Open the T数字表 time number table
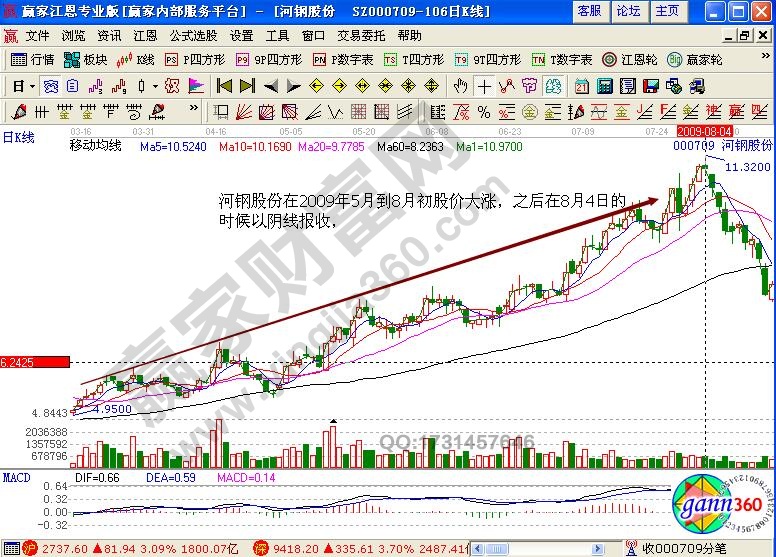Viewport: 776px width, 557px height. pos(562,60)
